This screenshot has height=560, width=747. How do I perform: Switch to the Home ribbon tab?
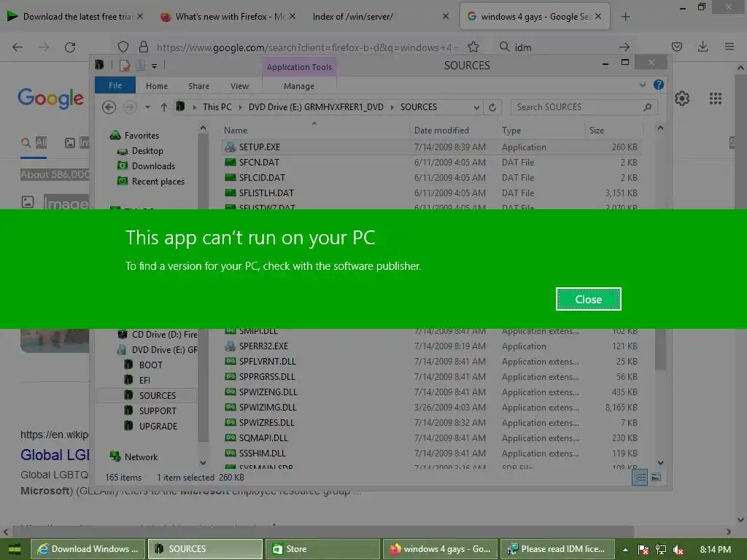(157, 86)
